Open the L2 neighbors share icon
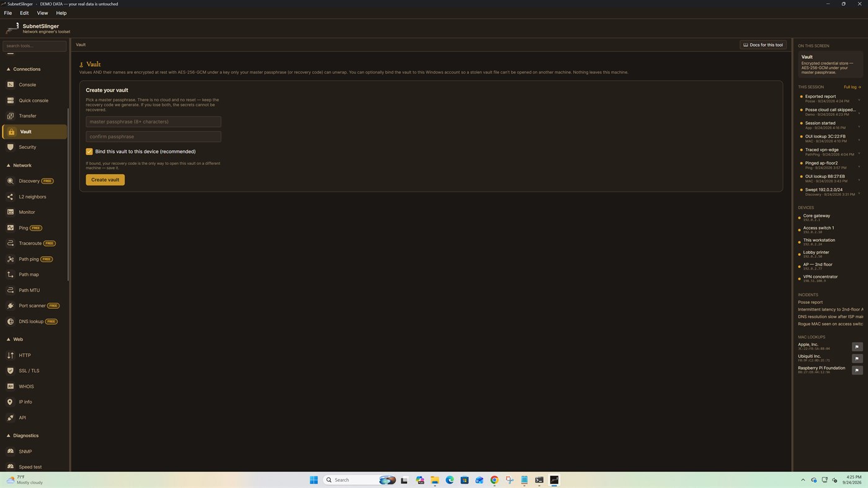The image size is (868, 488). [x=11, y=197]
